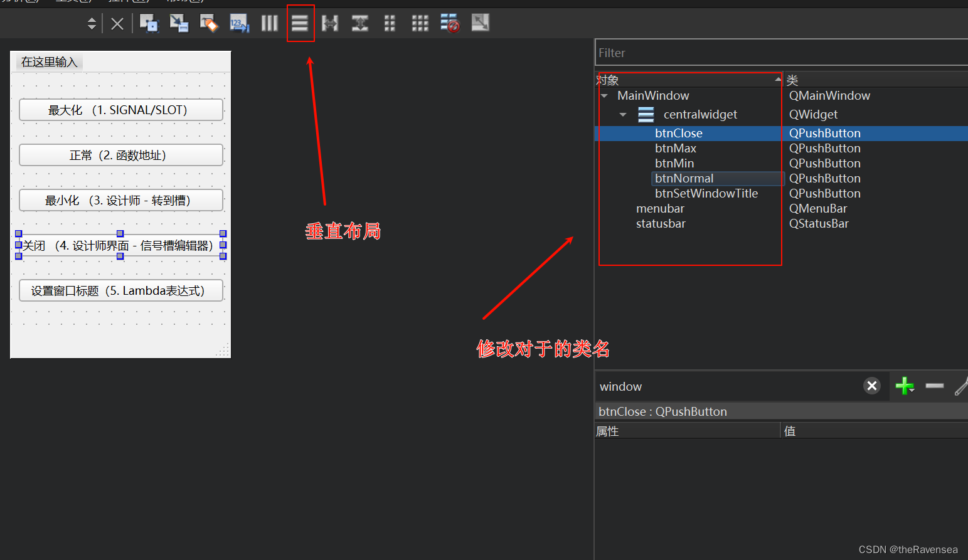Click the Break Layout icon
968x560 pixels.
pos(450,24)
